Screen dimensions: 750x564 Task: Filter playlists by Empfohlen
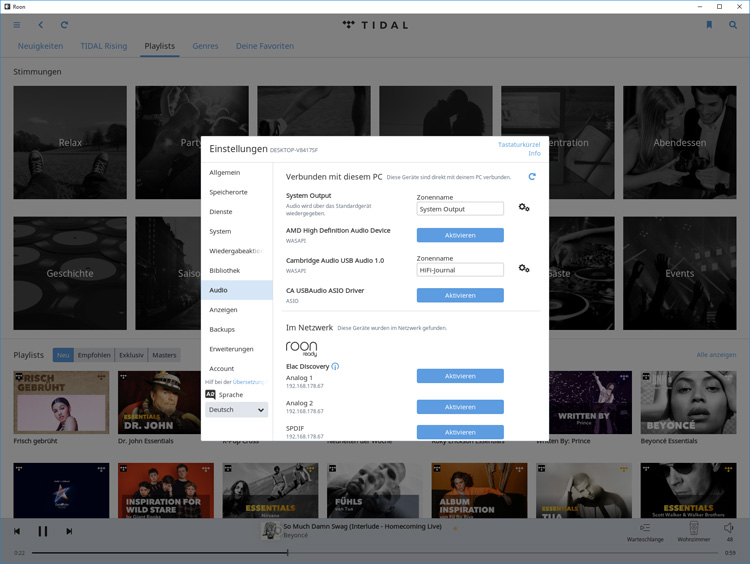tap(94, 355)
